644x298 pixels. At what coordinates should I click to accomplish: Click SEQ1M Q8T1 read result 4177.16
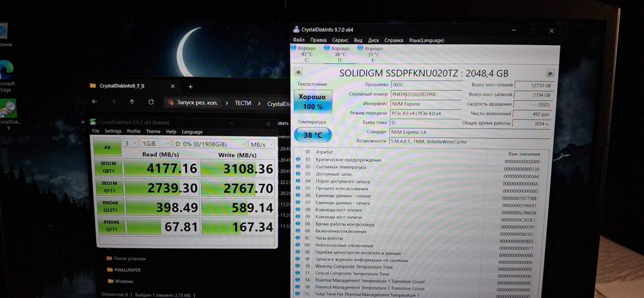[162, 168]
